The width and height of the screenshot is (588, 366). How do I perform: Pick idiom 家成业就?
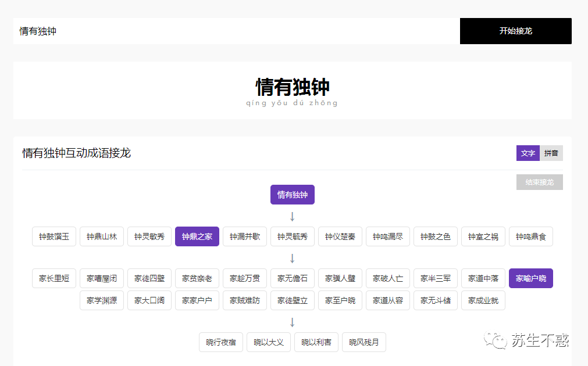point(483,300)
